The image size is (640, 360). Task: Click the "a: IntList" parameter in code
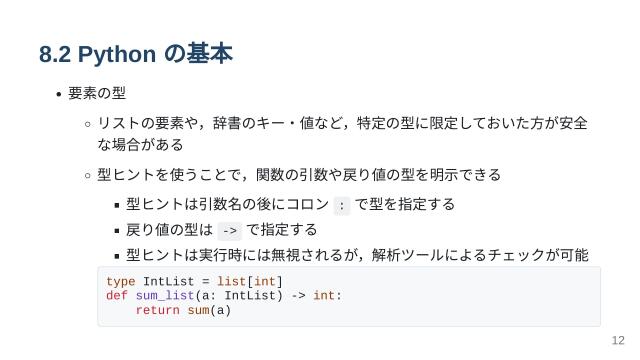(238, 296)
